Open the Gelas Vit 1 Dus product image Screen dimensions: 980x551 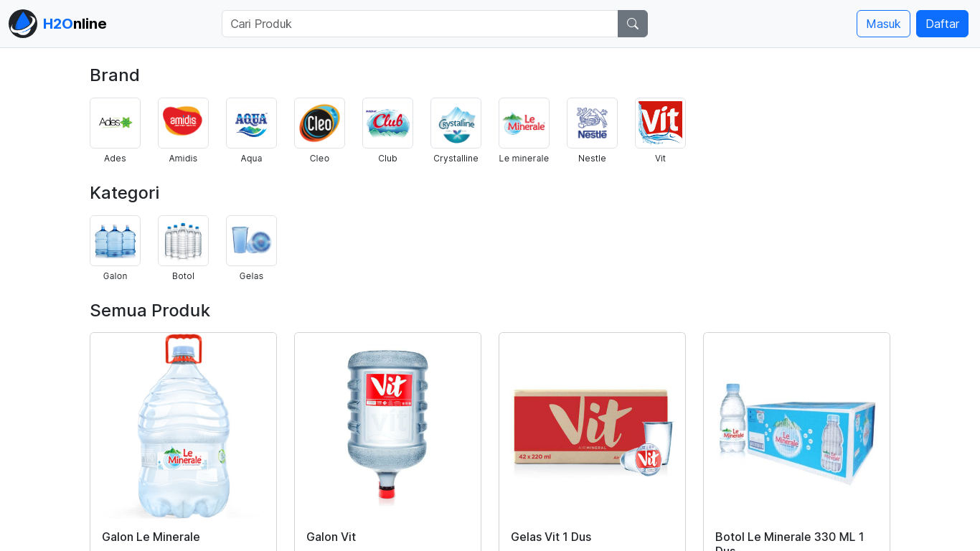point(592,426)
